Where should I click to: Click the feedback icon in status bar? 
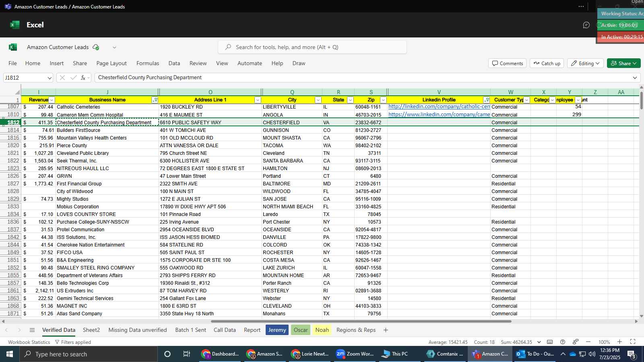pos(576,342)
